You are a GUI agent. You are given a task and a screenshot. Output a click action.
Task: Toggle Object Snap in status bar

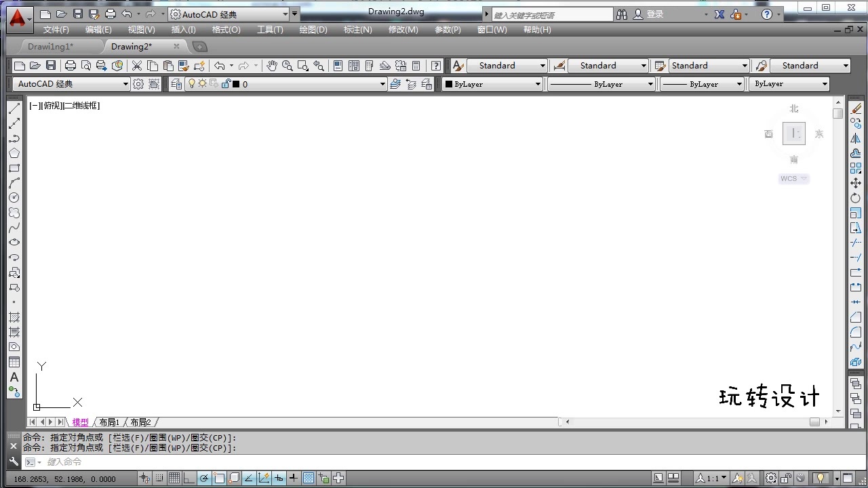219,479
